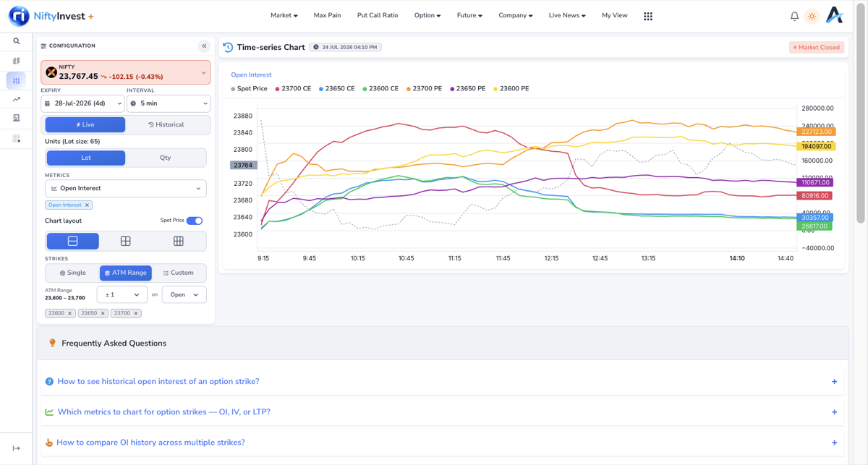Image resolution: width=868 pixels, height=465 pixels.
Task: Remove the 23600 strike tag
Action: click(70, 314)
